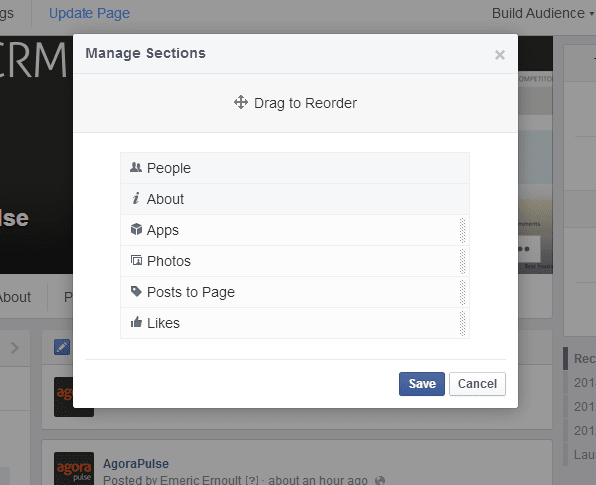The image size is (596, 485).
Task: Open the Build Audience dropdown
Action: point(543,13)
